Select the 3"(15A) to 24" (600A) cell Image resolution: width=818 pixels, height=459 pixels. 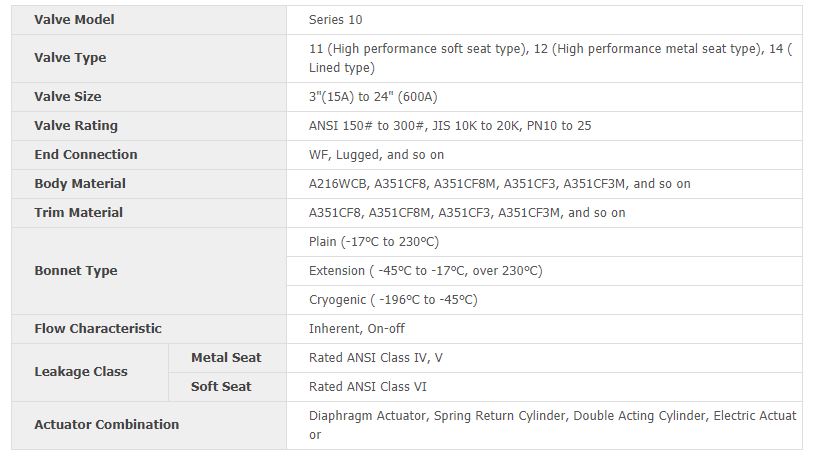(373, 97)
